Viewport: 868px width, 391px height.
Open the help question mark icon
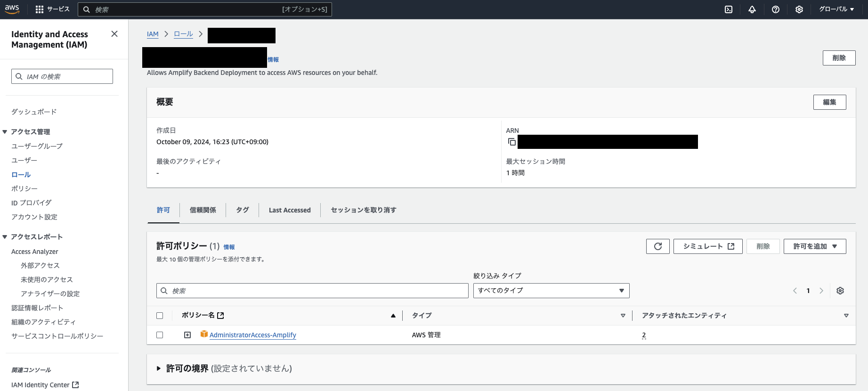pos(776,9)
